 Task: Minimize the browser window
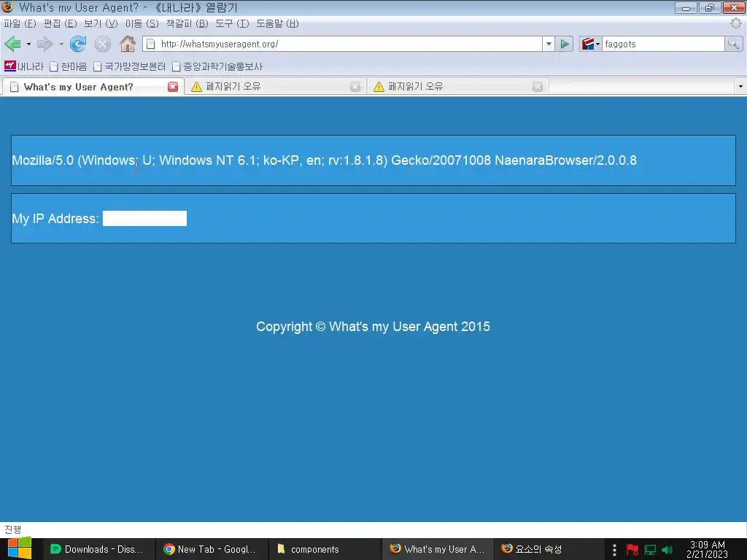point(686,7)
